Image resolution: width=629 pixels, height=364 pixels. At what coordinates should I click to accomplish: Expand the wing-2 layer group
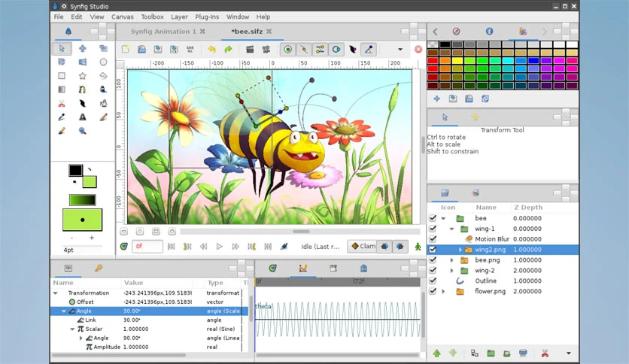(451, 270)
